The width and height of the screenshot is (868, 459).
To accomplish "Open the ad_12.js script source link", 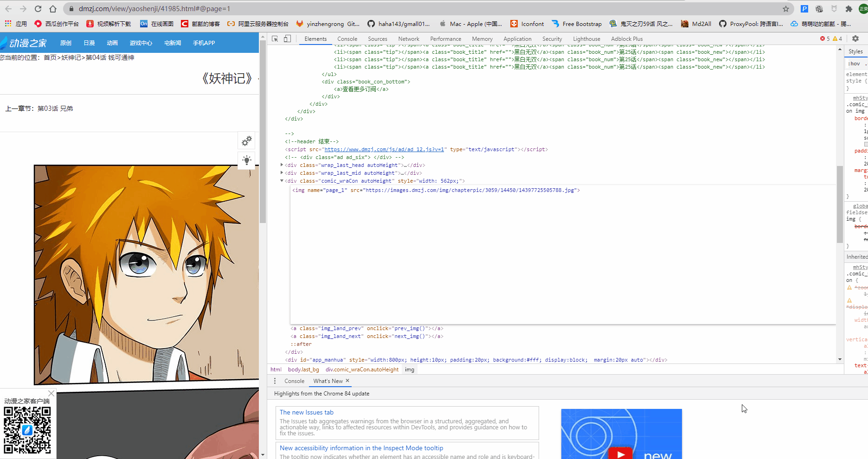I will [x=385, y=149].
